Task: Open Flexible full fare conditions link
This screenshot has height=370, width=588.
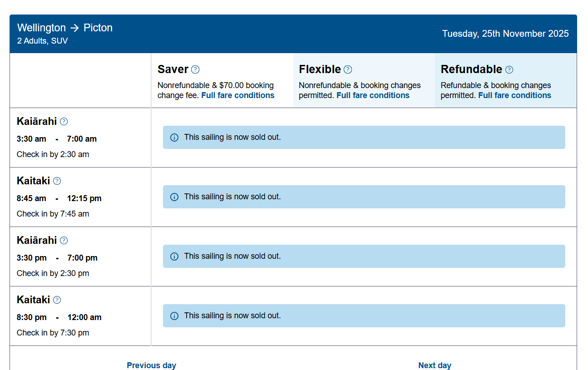Action: 373,95
